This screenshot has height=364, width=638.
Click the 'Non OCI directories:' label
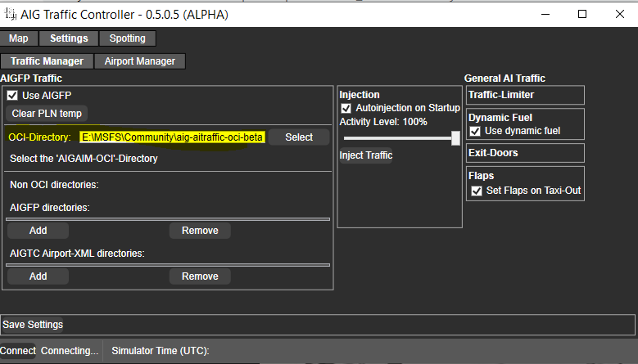[x=54, y=184]
